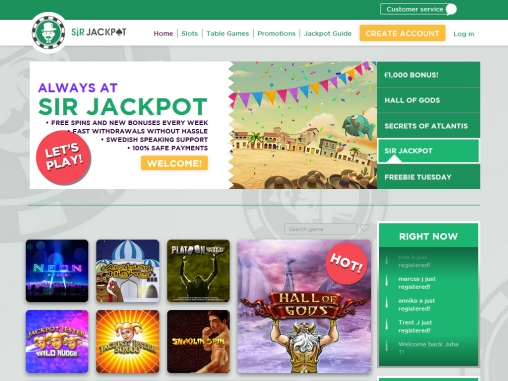Click the Sir Jackpot poker chip logo
Screen dimensions: 508x381
[x=49, y=32]
